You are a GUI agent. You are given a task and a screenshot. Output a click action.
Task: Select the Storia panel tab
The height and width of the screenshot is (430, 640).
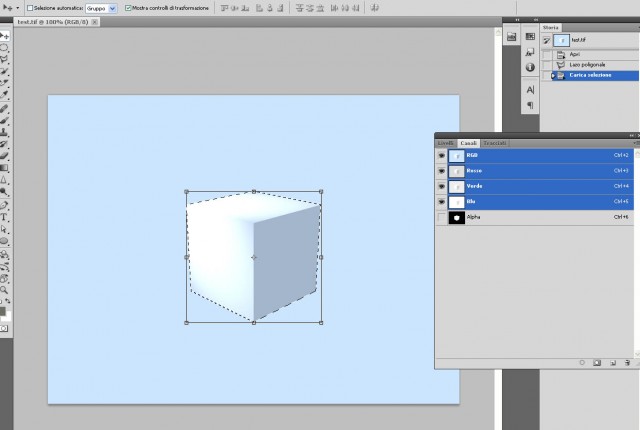[x=551, y=27]
